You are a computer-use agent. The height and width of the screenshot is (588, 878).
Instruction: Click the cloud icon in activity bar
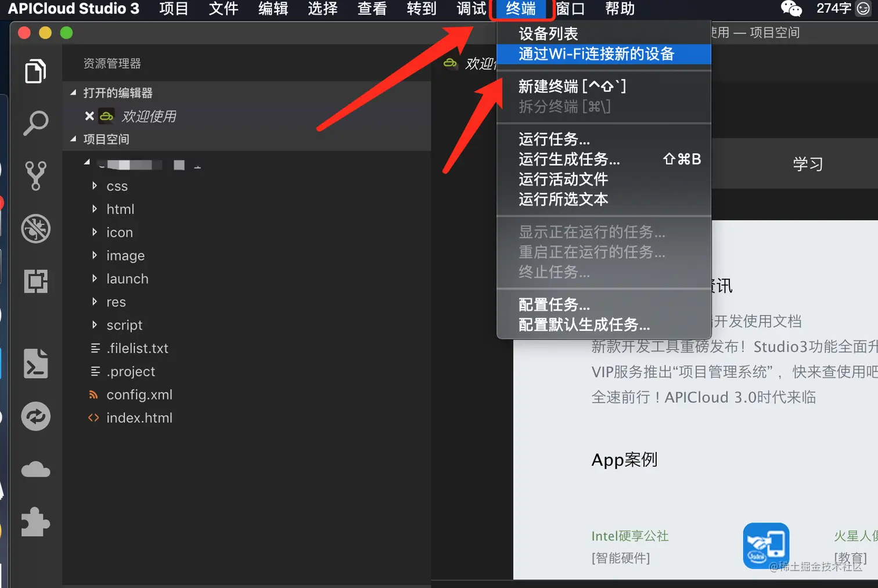(35, 469)
